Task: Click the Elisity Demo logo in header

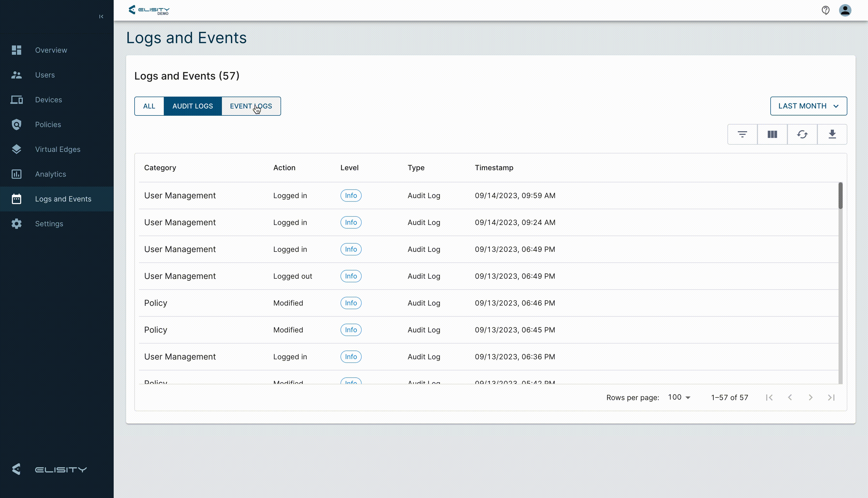Action: tap(149, 10)
